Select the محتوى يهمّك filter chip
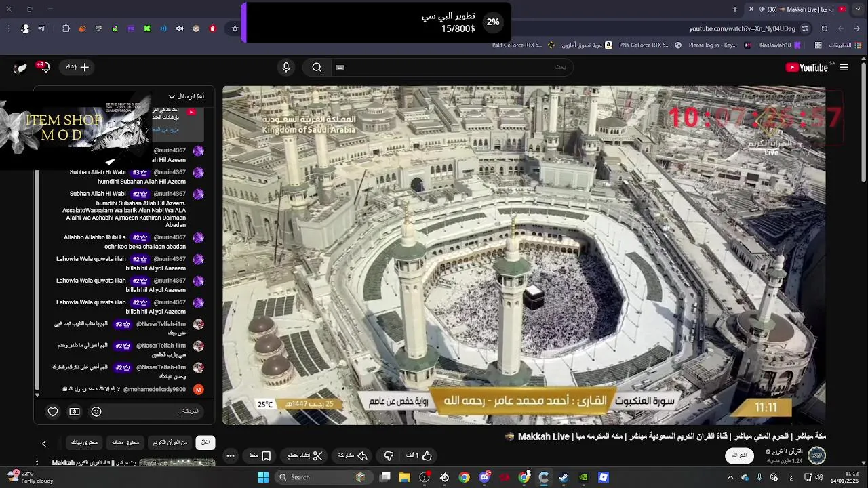868x488 pixels. [85, 442]
